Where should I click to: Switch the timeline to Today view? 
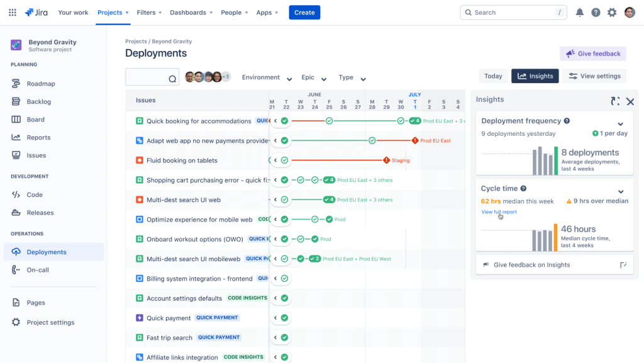click(x=493, y=75)
